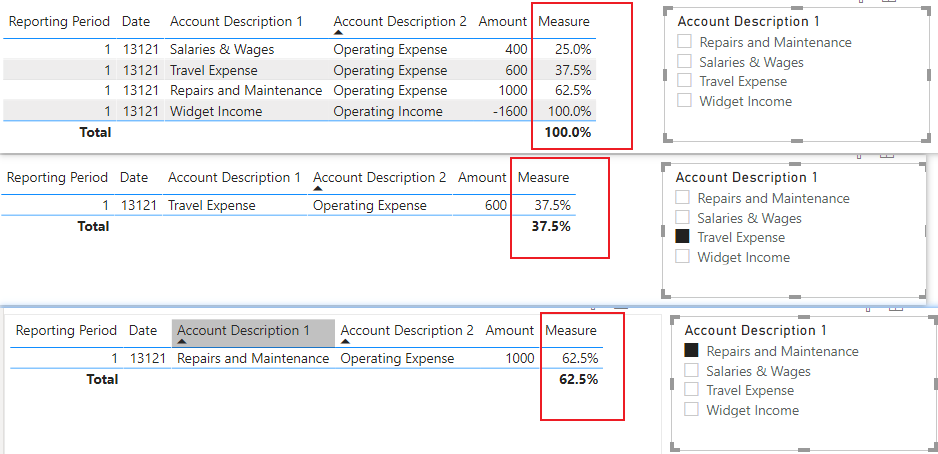This screenshot has width=938, height=454.
Task: Select the bold 37.5% total in the middle table
Action: coord(551,226)
